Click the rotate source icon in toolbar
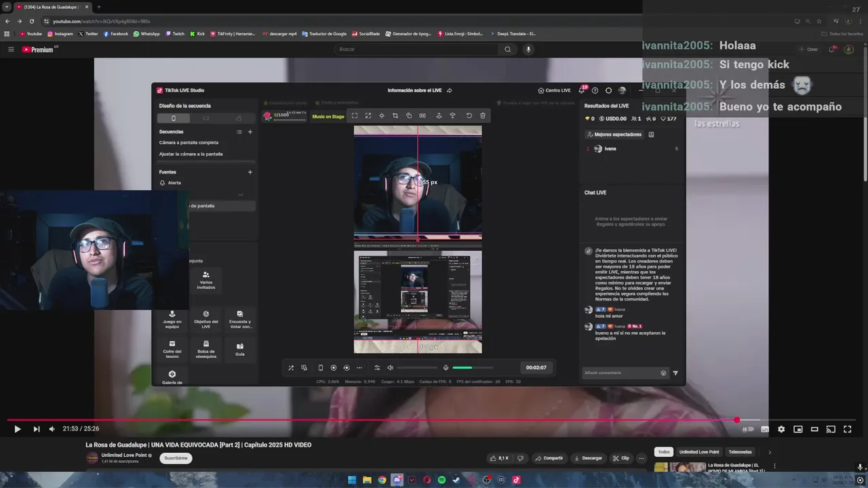Viewport: 868px width, 488px height. coord(409,116)
